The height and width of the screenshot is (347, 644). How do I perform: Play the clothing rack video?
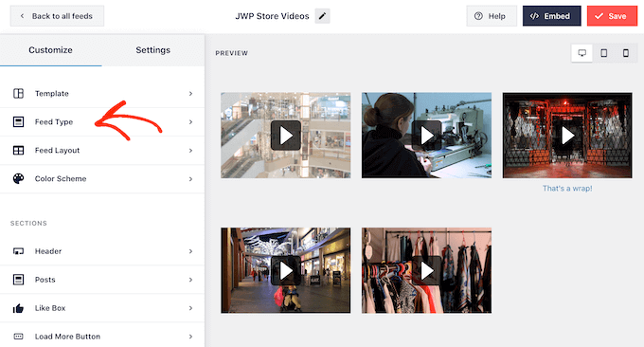pyautogui.click(x=426, y=270)
